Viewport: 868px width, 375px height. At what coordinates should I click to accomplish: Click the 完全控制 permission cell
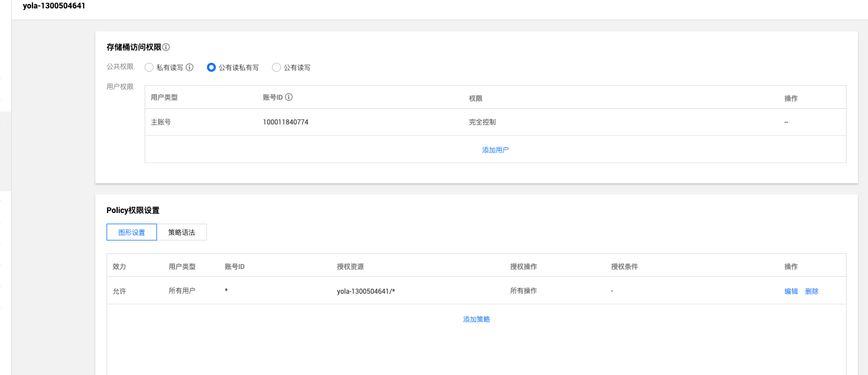pyautogui.click(x=482, y=122)
